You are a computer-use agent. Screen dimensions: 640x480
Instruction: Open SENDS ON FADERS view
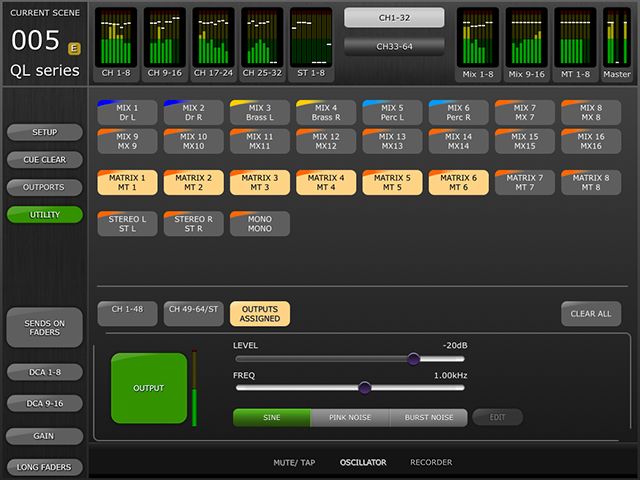pyautogui.click(x=44, y=329)
